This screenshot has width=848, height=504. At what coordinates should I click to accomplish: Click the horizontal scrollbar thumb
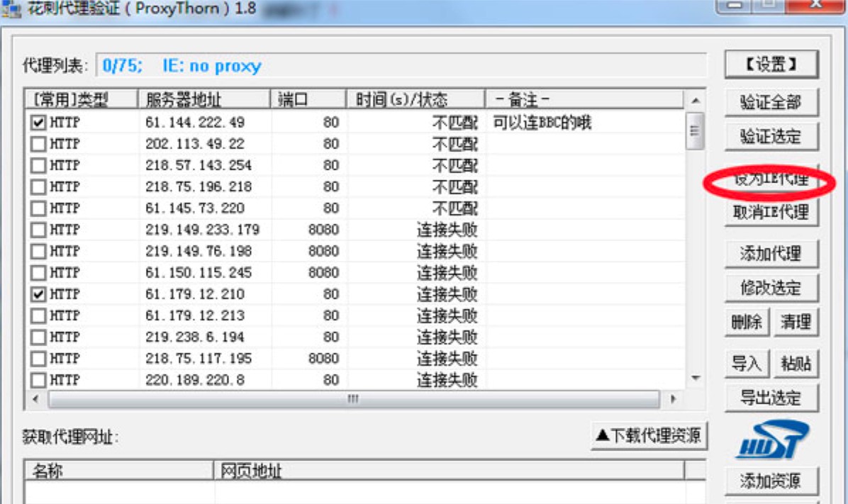point(354,399)
